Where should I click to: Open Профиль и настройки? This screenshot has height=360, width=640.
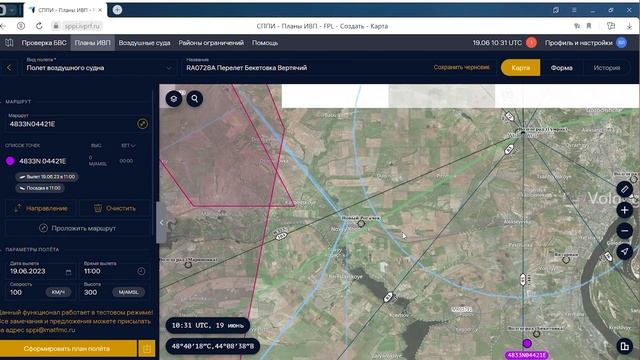578,42
